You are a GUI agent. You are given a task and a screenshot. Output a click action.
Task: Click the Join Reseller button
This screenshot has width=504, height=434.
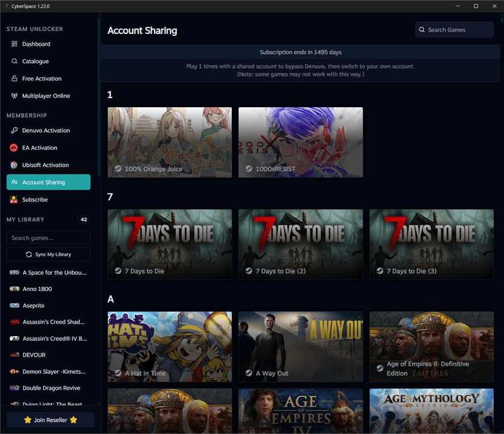[x=51, y=420]
